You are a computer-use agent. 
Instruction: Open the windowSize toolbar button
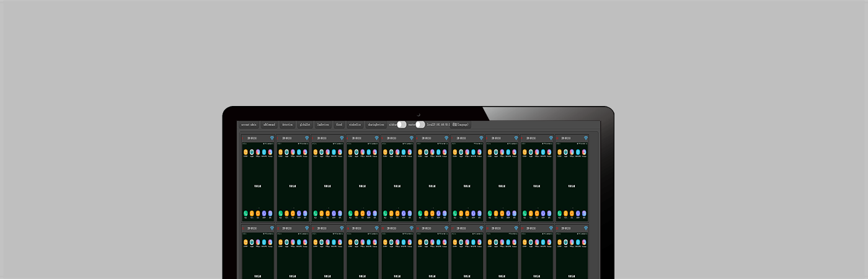click(355, 125)
